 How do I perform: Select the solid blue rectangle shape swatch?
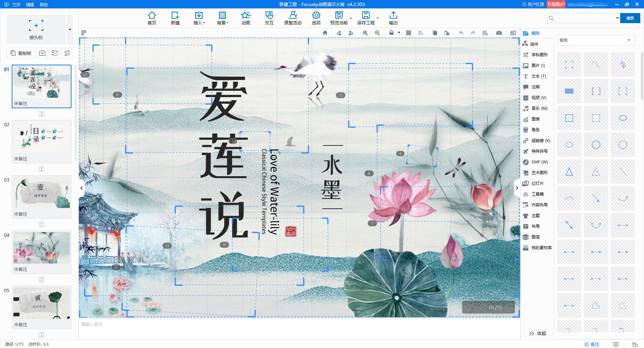(x=569, y=91)
